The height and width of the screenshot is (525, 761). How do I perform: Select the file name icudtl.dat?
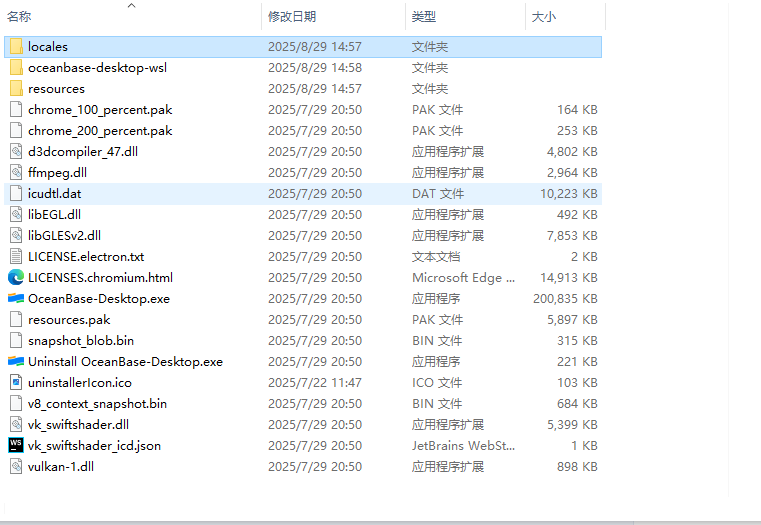click(54, 194)
